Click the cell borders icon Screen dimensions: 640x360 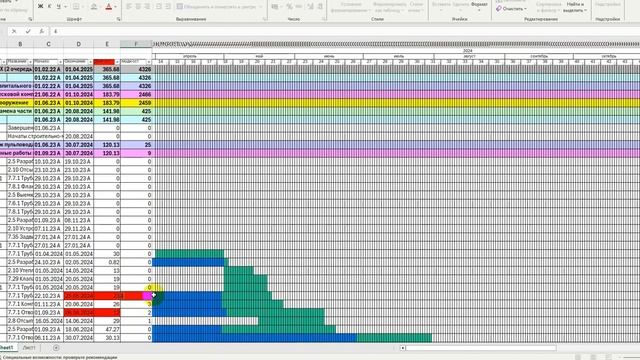click(x=76, y=7)
